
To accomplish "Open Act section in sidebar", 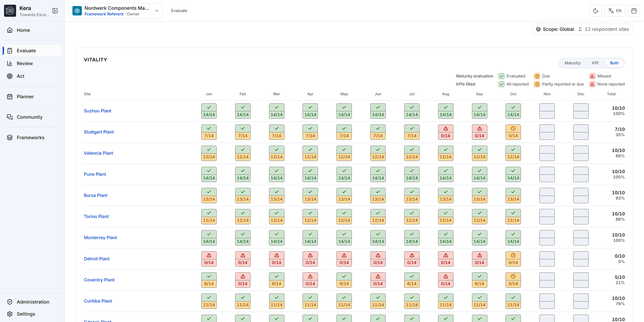I will click(32, 76).
